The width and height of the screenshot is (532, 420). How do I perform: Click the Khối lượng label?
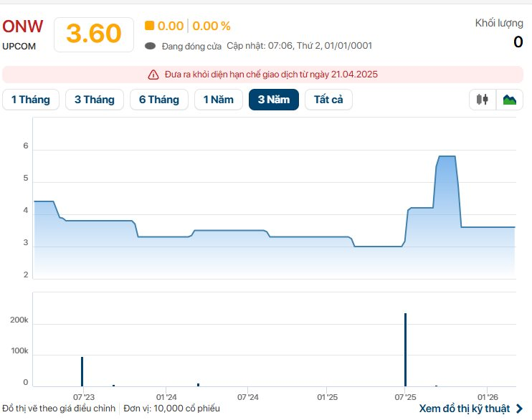(x=499, y=23)
